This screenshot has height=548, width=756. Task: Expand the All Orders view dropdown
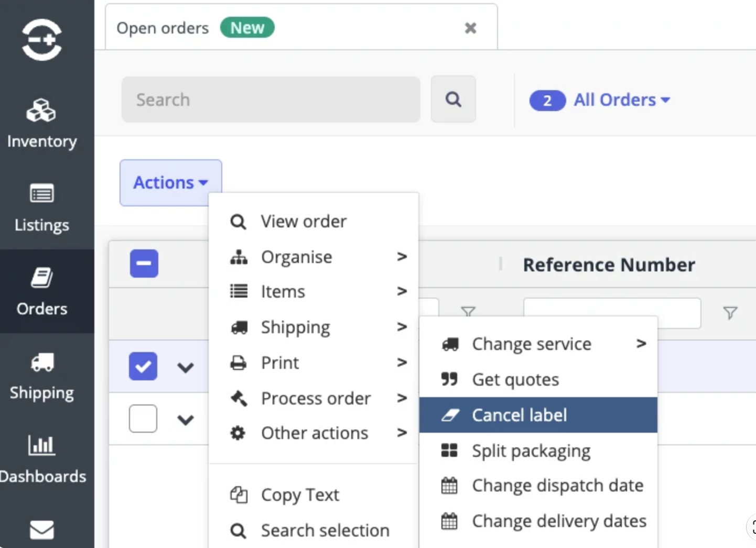click(x=600, y=100)
